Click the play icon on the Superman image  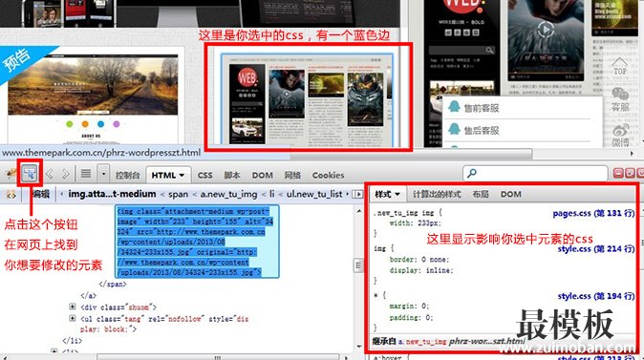click(x=546, y=30)
